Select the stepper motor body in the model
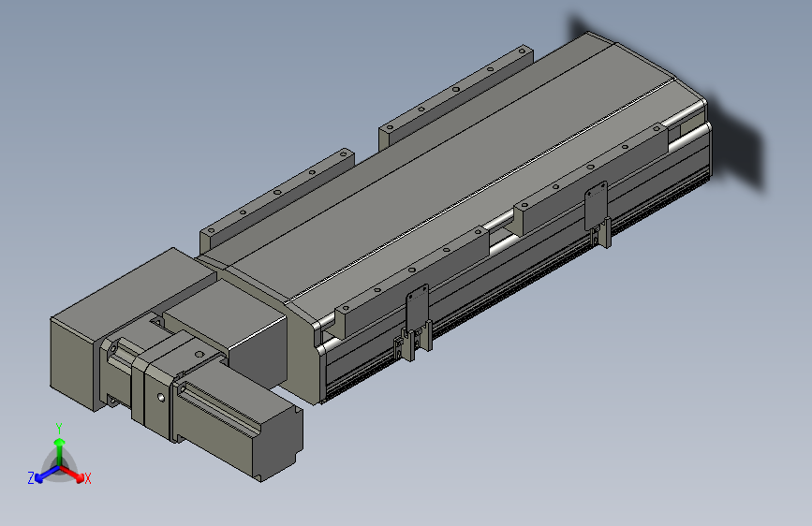Screen dimensions: 812x526 [x=240, y=419]
